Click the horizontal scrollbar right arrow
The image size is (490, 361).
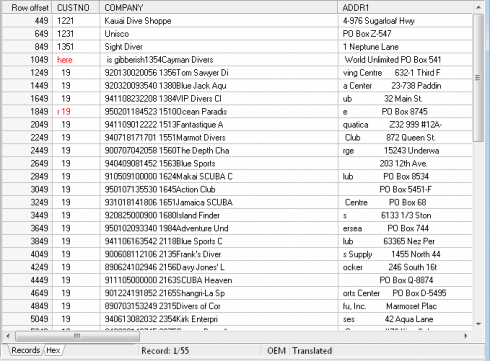point(466,336)
